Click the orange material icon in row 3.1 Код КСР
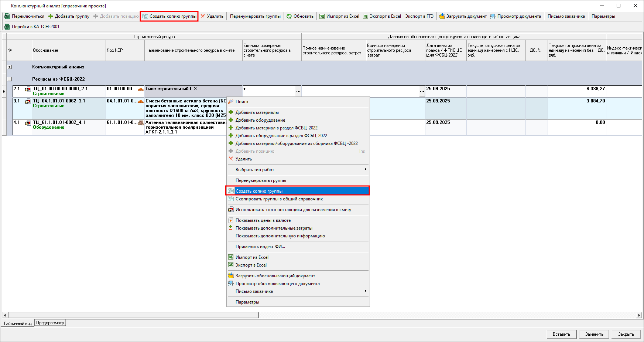Viewport: 644px width, 342px height. tap(141, 101)
